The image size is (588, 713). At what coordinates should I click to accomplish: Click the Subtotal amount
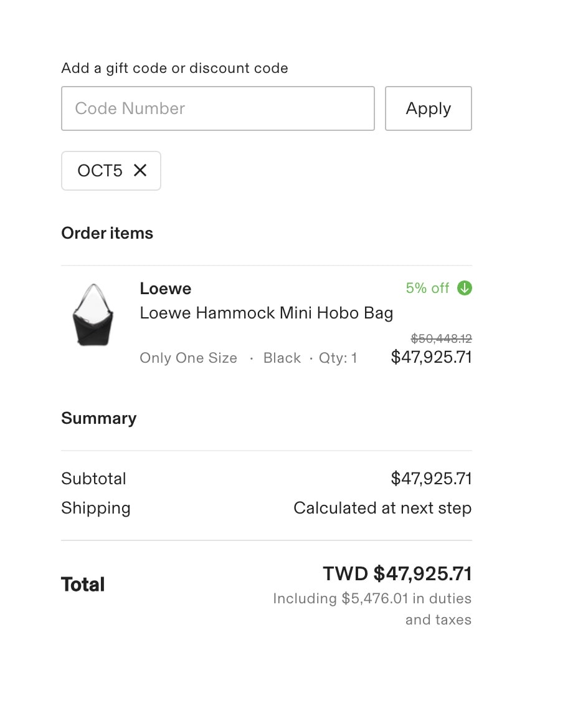(431, 479)
